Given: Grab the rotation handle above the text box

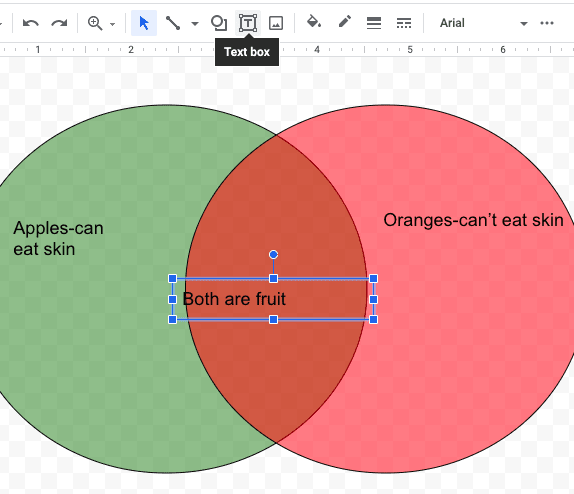Looking at the screenshot, I should pos(273,255).
